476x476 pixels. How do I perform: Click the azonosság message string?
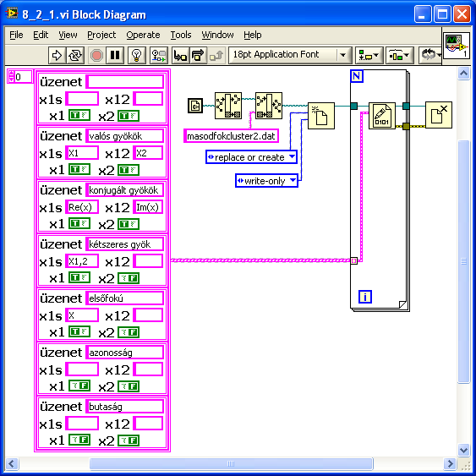pyautogui.click(x=125, y=353)
